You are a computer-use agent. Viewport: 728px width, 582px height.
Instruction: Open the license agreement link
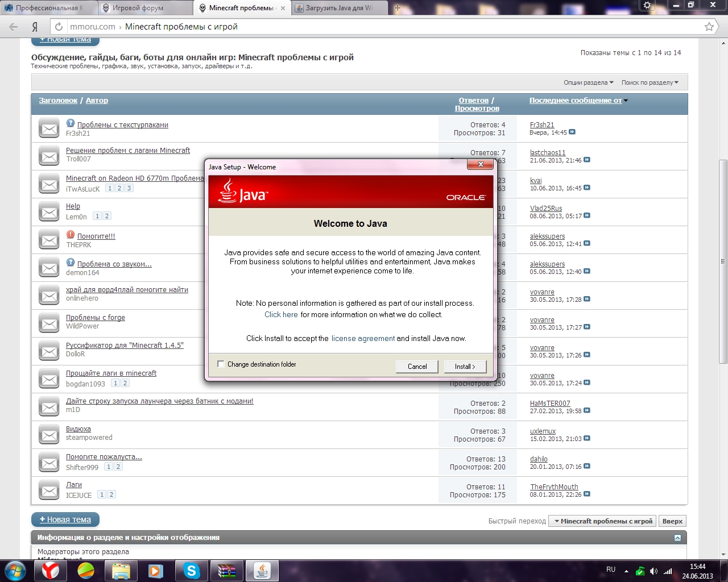pos(363,338)
